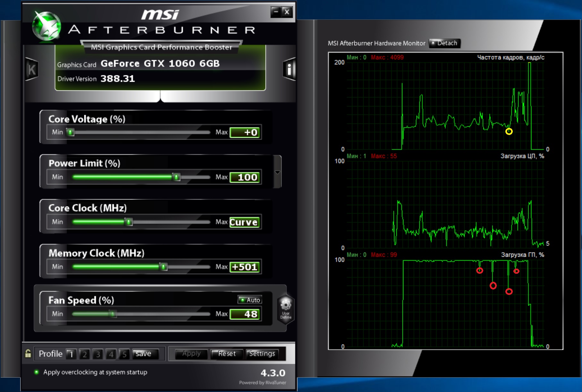Expand the Power Limit side arrow

coord(277,172)
